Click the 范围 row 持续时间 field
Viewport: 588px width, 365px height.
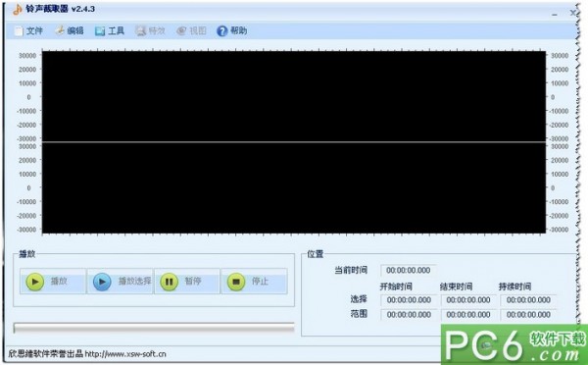pos(528,314)
